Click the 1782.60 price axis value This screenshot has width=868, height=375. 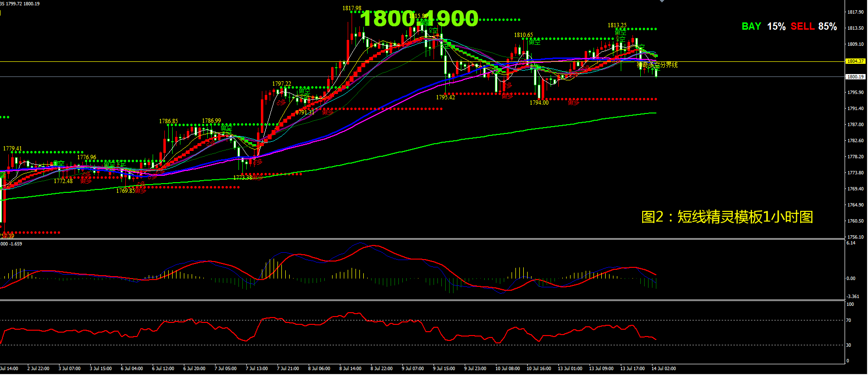pyautogui.click(x=856, y=141)
